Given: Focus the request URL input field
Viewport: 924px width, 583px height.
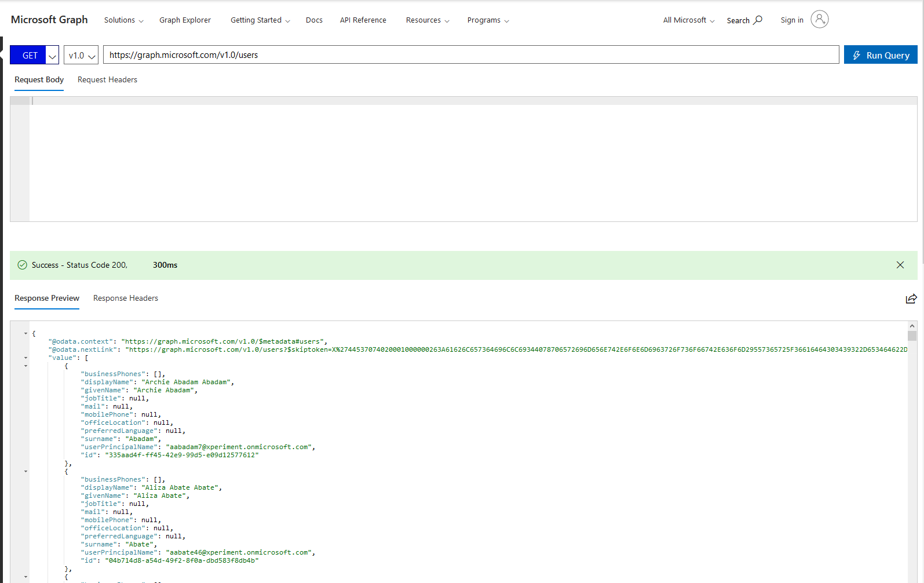Looking at the screenshot, I should click(x=471, y=54).
